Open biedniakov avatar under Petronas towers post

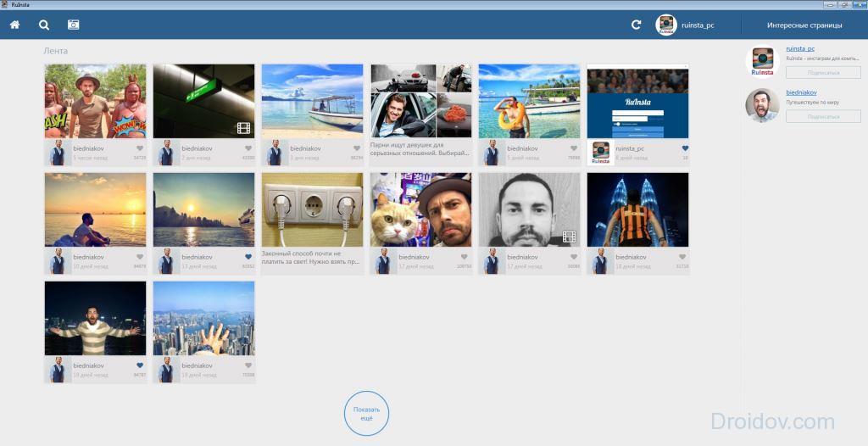600,261
